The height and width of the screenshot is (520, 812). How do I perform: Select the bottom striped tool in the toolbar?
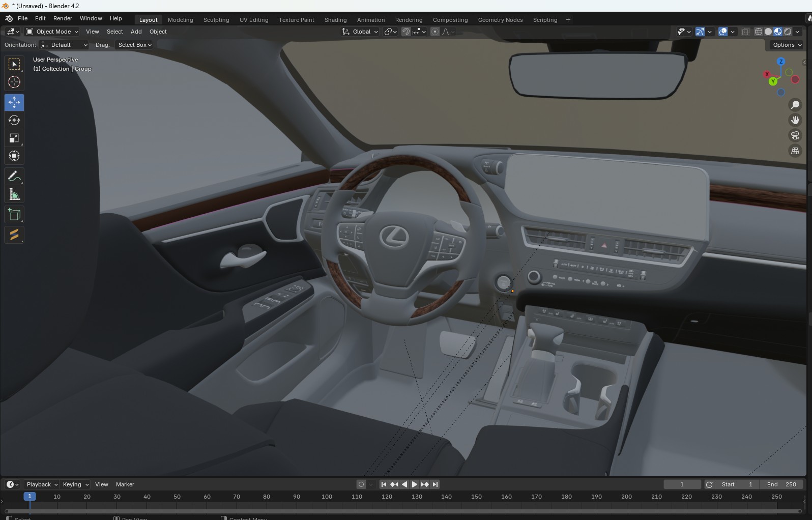click(x=14, y=235)
